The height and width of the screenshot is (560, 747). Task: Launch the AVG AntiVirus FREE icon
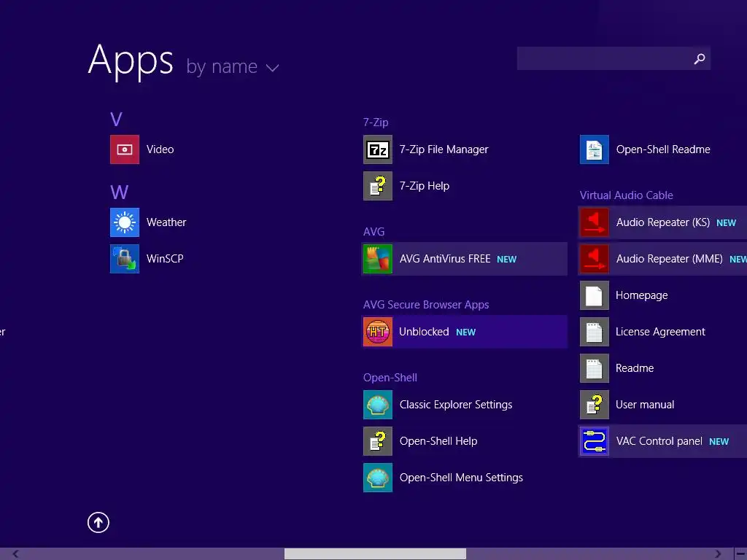pos(378,259)
